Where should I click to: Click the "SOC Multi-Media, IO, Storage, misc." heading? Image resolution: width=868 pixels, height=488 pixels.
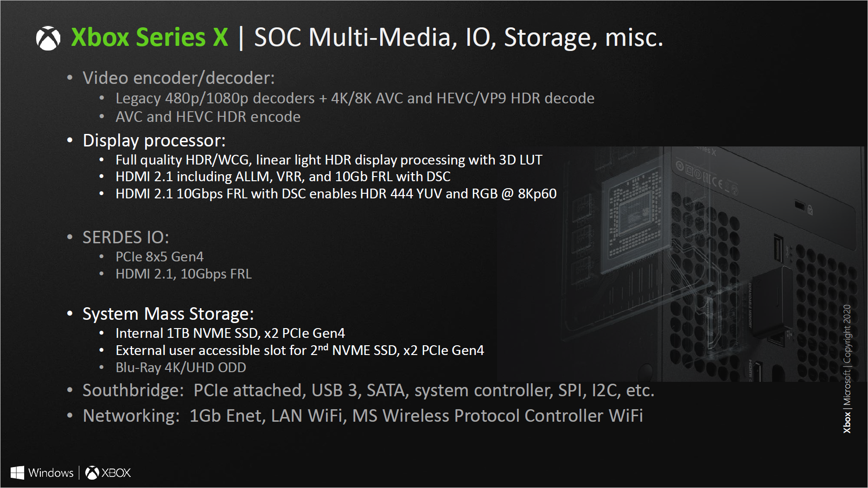[458, 37]
